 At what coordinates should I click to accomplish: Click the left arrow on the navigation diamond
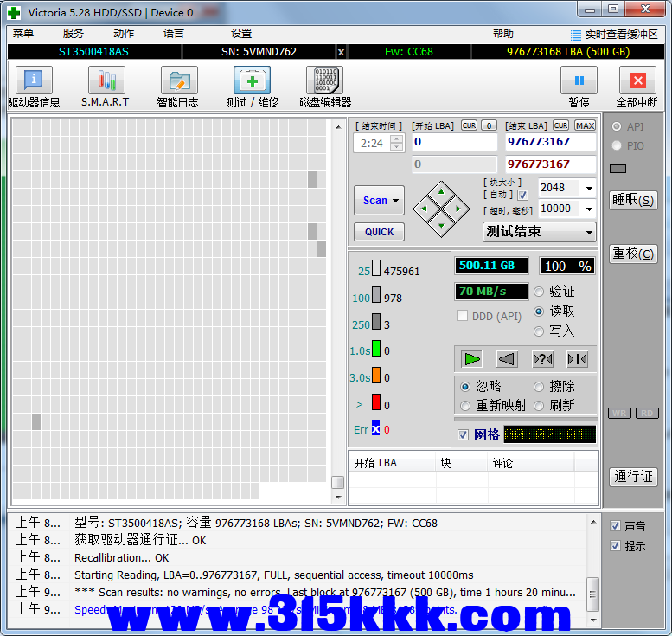[x=424, y=209]
